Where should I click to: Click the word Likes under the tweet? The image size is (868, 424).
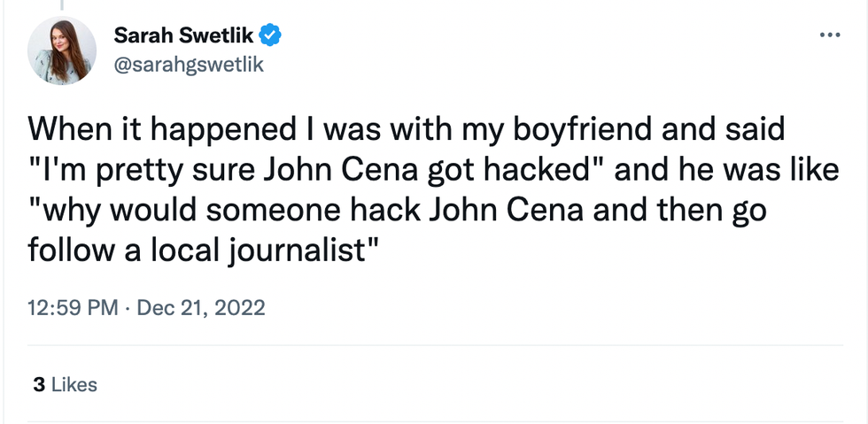tap(74, 384)
